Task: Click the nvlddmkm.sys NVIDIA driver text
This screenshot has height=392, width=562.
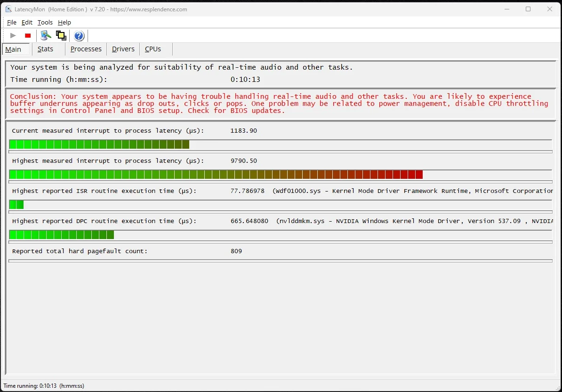Action: coord(415,221)
